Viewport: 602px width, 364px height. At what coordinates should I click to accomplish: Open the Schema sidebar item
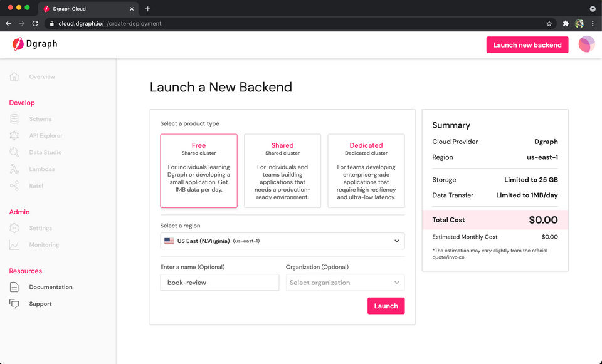tap(40, 119)
